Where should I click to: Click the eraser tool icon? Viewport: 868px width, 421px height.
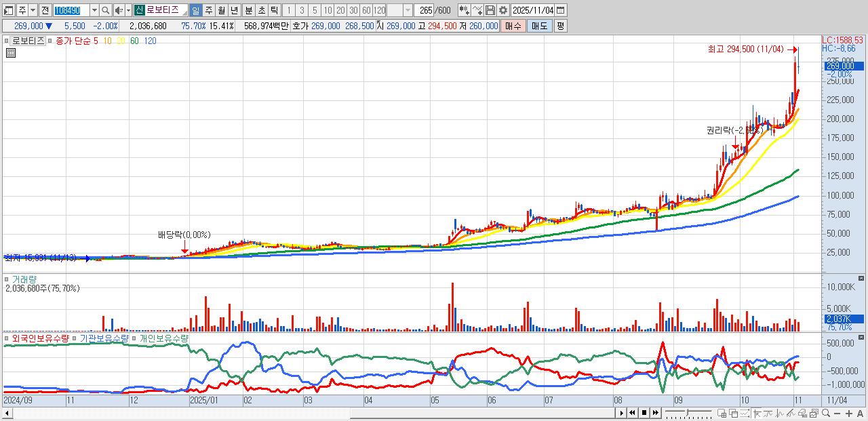(803, 413)
